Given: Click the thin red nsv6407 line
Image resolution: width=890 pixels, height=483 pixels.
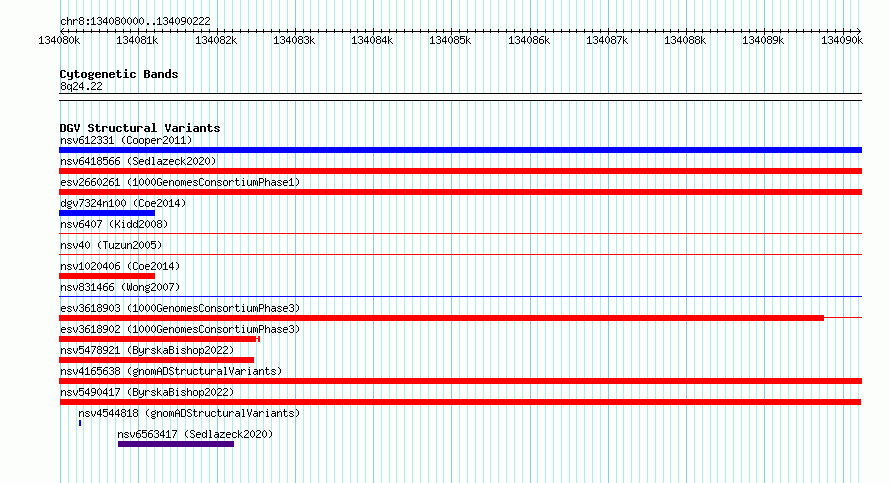Looking at the screenshot, I should pos(460,233).
